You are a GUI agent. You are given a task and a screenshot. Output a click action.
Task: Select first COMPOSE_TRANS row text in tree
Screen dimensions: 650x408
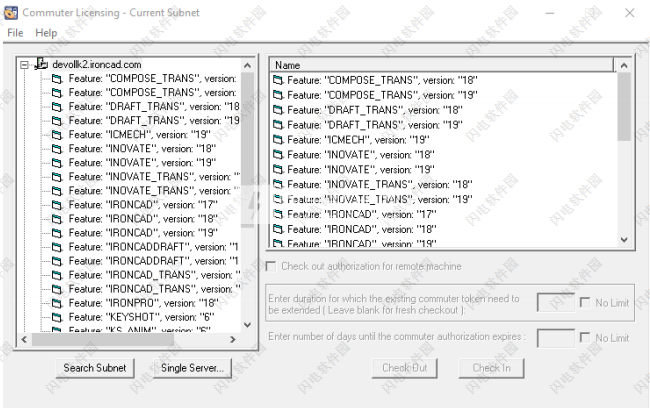(152, 78)
